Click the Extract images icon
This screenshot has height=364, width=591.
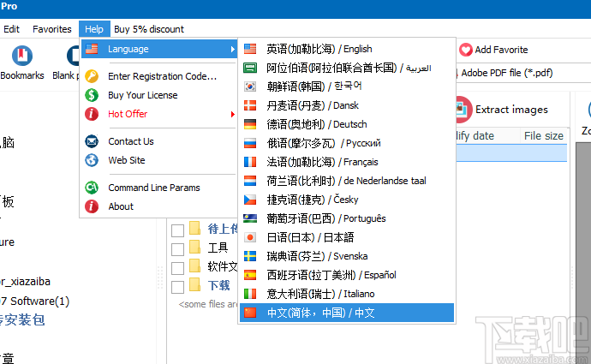(463, 110)
